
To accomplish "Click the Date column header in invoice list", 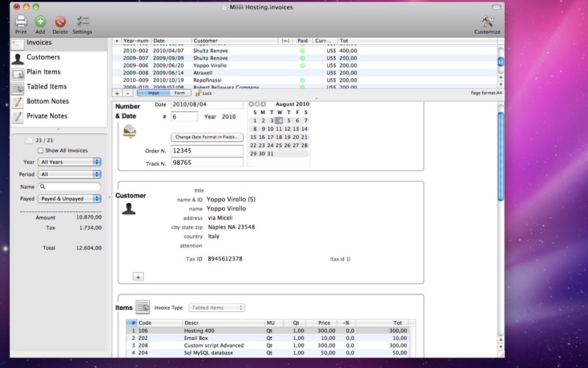I will (x=171, y=40).
